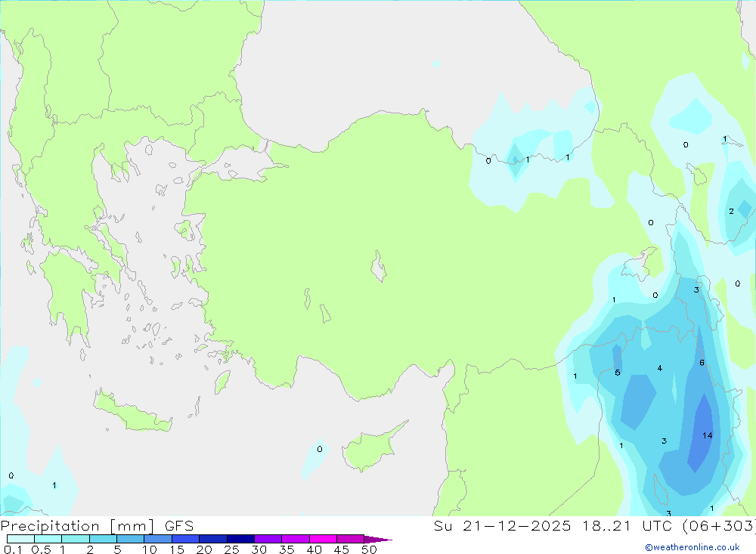The image size is (756, 554).
Task: Click the 40–45 mm magenta legend swatch
Action: 323,539
